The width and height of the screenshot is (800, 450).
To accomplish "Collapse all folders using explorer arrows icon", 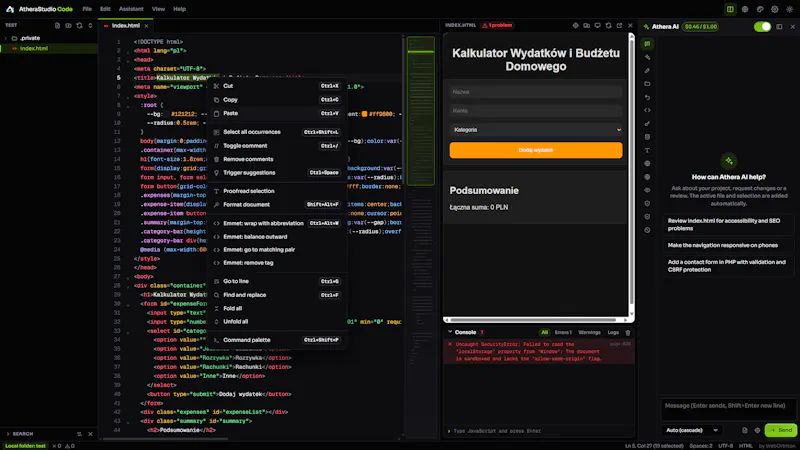I will coord(90,25).
